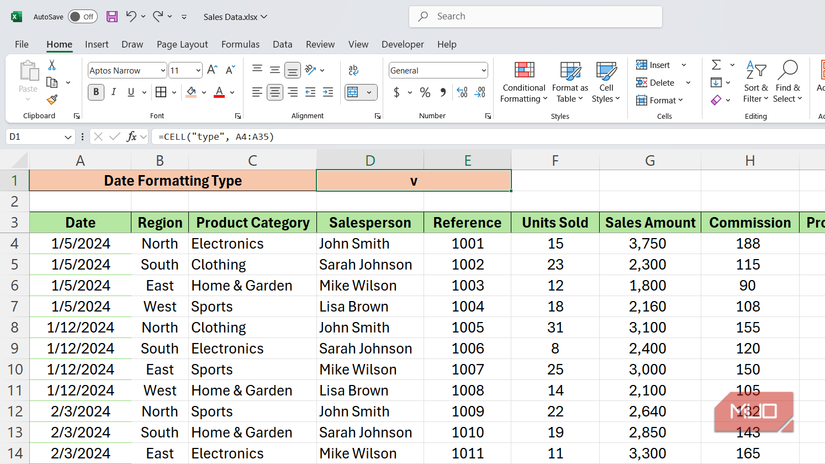Increase indent
The height and width of the screenshot is (464, 825).
point(328,93)
